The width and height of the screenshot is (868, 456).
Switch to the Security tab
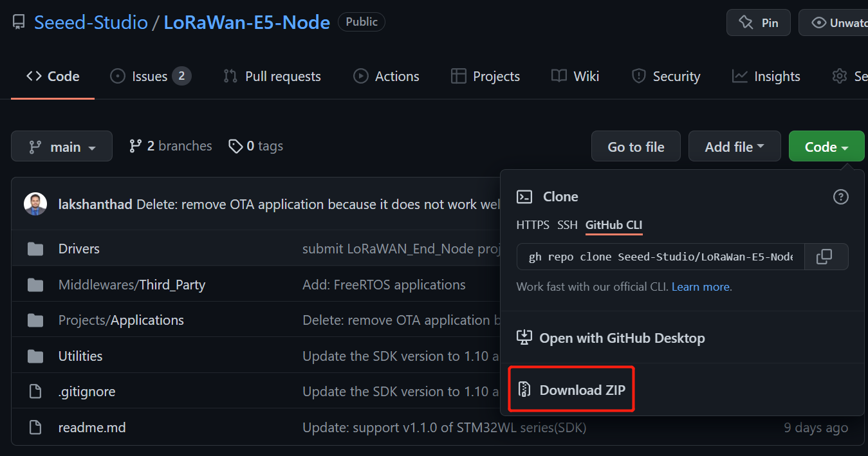pyautogui.click(x=665, y=77)
